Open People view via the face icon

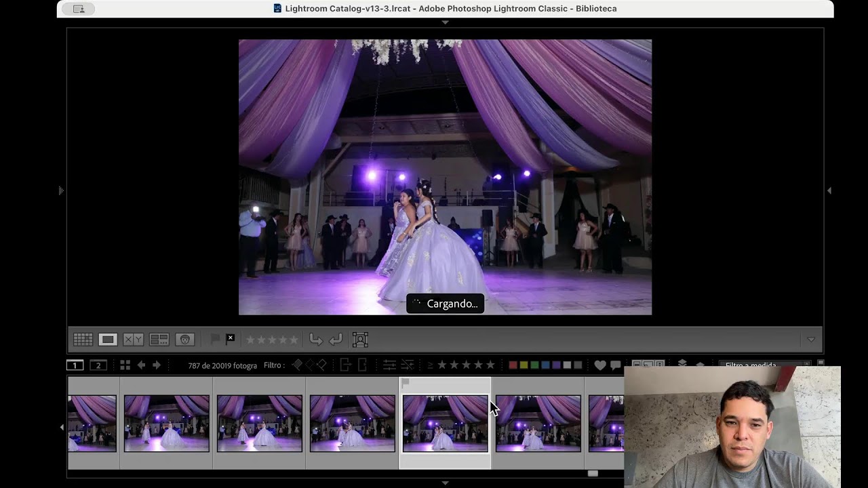coord(184,340)
